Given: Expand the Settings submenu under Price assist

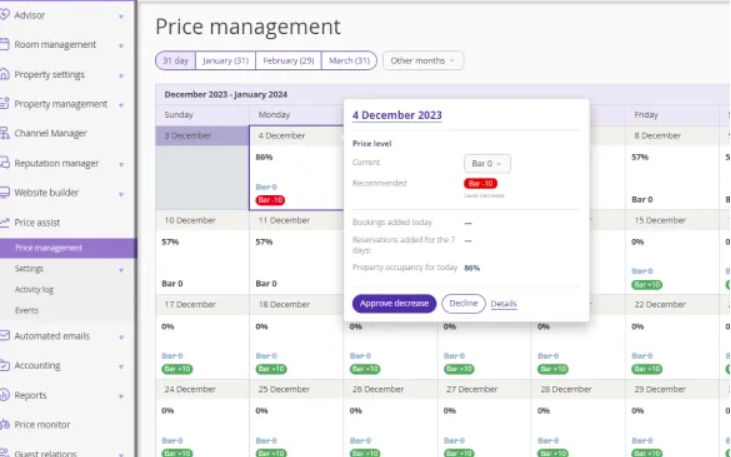Looking at the screenshot, I should click(121, 270).
